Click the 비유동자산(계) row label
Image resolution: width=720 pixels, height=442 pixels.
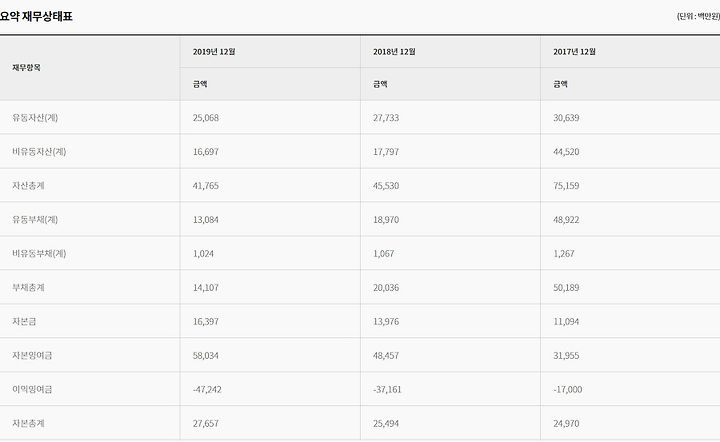coord(39,152)
